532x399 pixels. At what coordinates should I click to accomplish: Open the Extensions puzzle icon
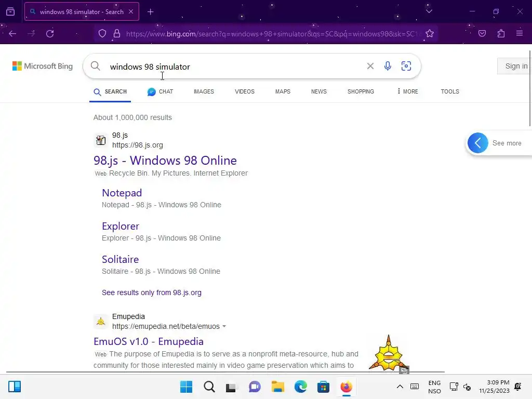pyautogui.click(x=501, y=34)
